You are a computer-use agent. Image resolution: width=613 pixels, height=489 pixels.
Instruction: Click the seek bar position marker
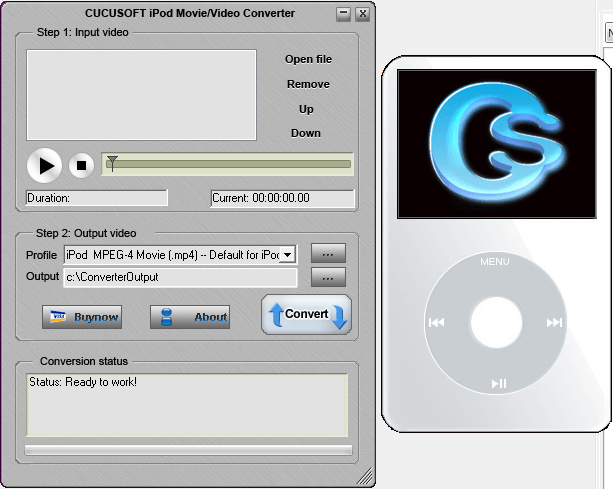tap(112, 163)
